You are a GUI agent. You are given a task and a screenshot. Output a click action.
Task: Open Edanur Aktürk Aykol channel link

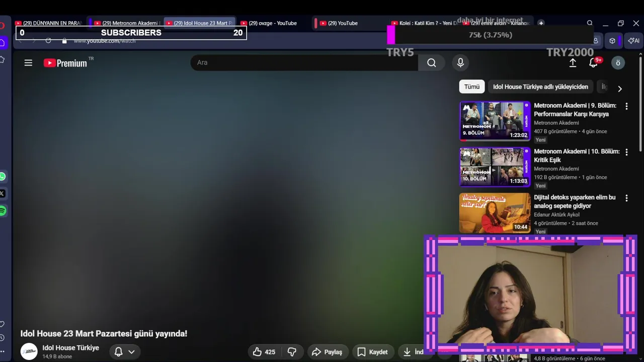(556, 215)
